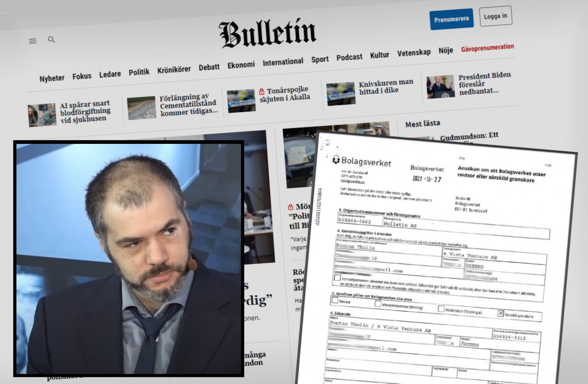The height and width of the screenshot is (384, 588).
Task: Click the A Vista Venture AB company field
Action: click(494, 257)
